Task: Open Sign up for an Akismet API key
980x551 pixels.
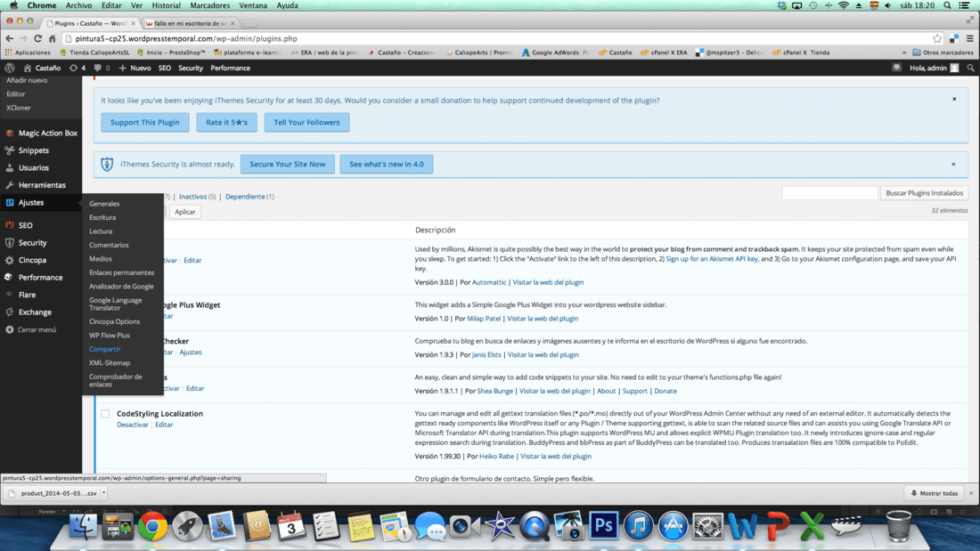Action: click(711, 259)
